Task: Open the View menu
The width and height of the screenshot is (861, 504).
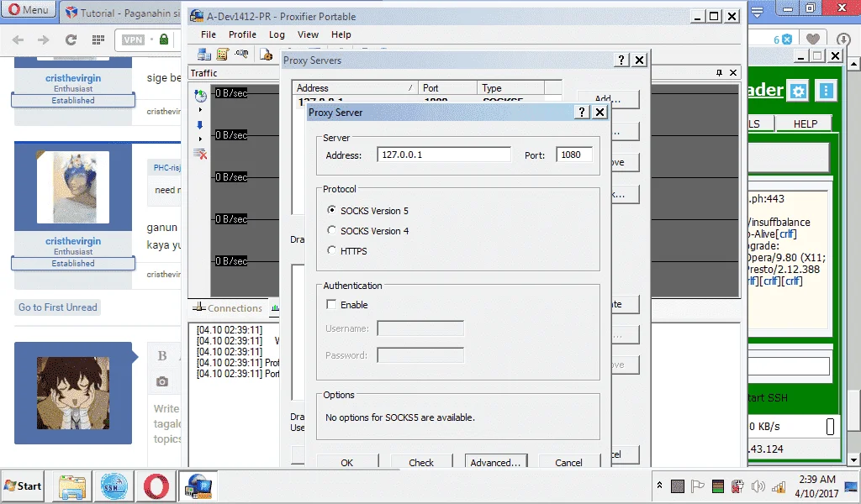Action: tap(308, 34)
